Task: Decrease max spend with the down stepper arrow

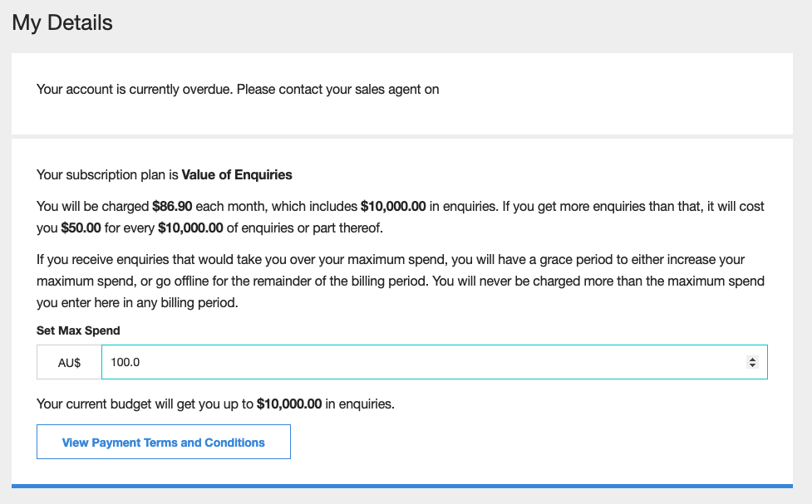Action: coord(752,366)
